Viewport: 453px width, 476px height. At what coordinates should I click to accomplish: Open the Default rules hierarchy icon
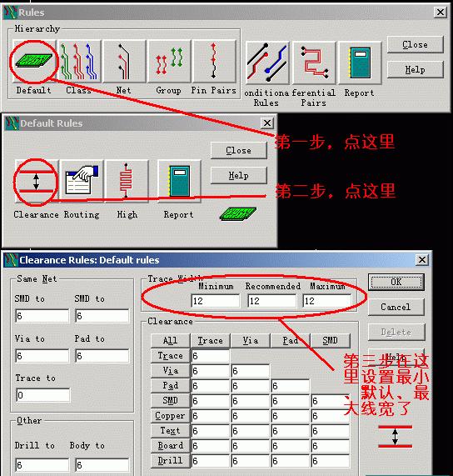(x=34, y=62)
